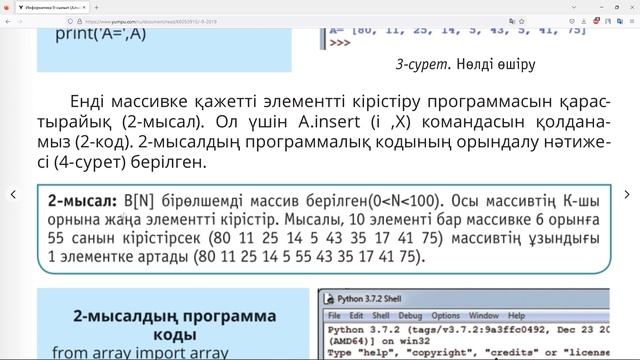The height and width of the screenshot is (360, 640).
Task: Open a new tab with plus button
Action: pos(96,7)
